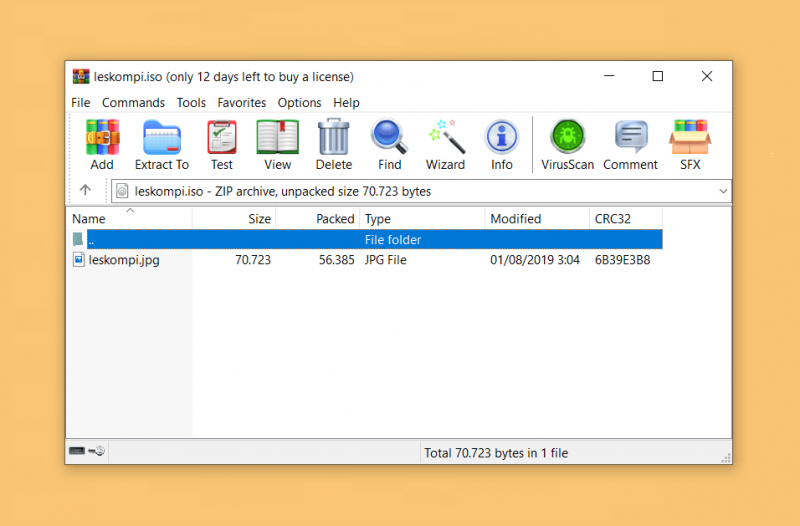
Task: Click the key icon in status bar
Action: click(x=96, y=450)
